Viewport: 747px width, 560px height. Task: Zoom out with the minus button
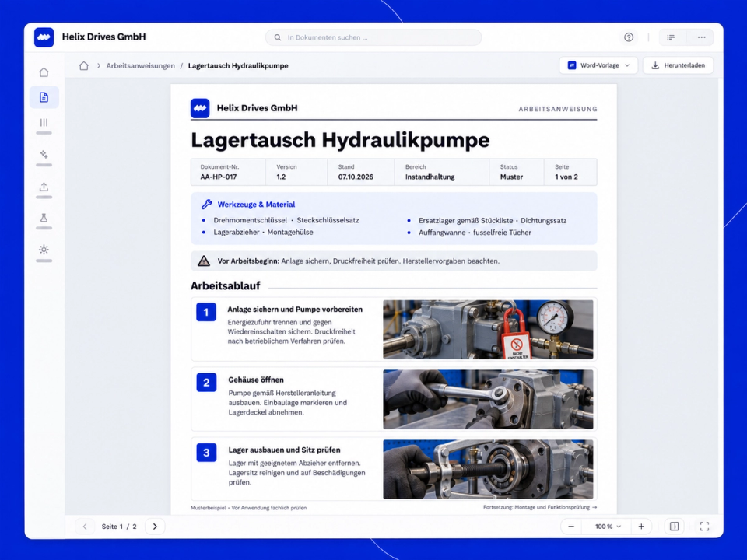tap(571, 527)
